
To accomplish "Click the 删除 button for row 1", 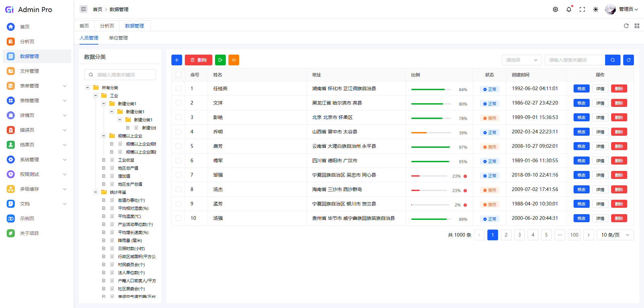I will (619, 88).
